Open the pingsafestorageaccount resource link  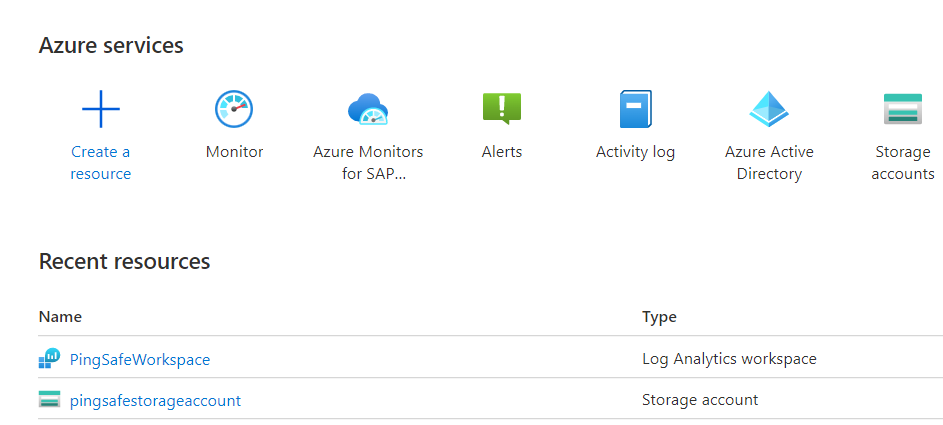click(155, 400)
